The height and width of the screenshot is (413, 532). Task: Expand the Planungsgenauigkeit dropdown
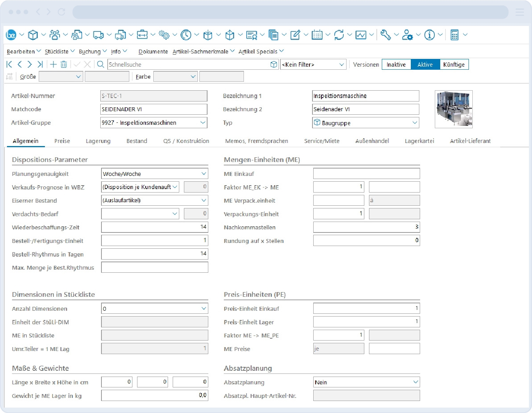[204, 174]
